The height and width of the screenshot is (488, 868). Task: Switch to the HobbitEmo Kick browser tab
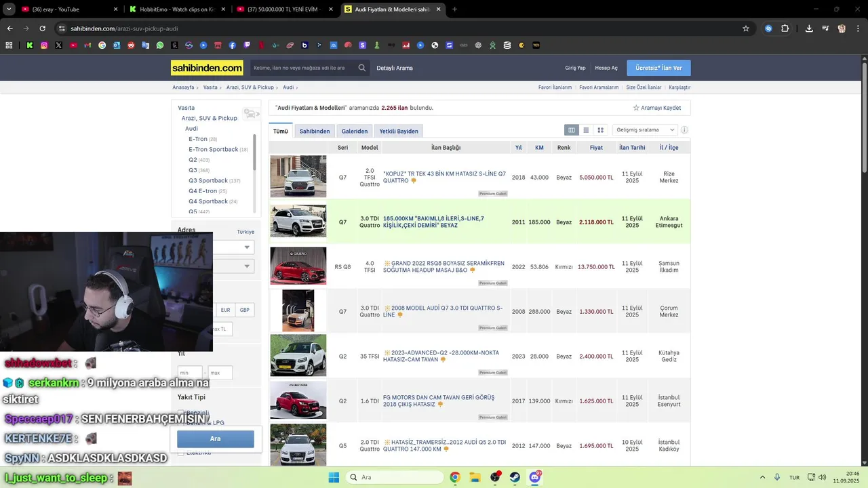tap(176, 9)
